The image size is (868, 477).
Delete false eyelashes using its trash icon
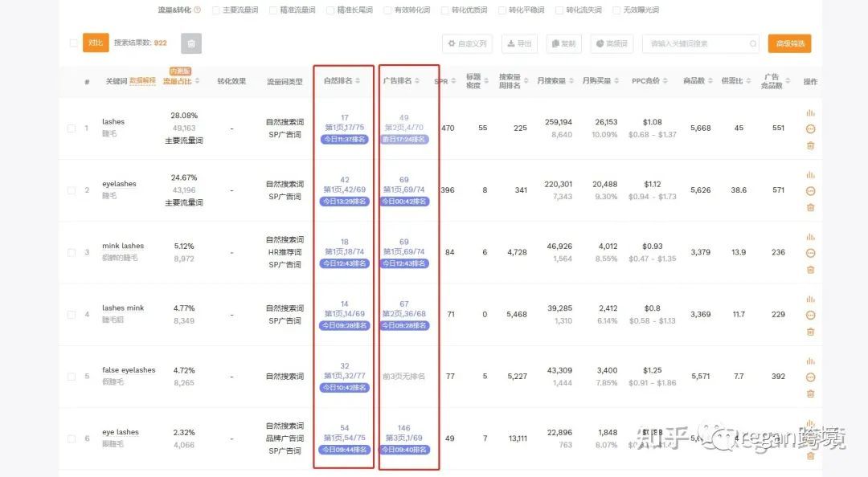[x=810, y=393]
